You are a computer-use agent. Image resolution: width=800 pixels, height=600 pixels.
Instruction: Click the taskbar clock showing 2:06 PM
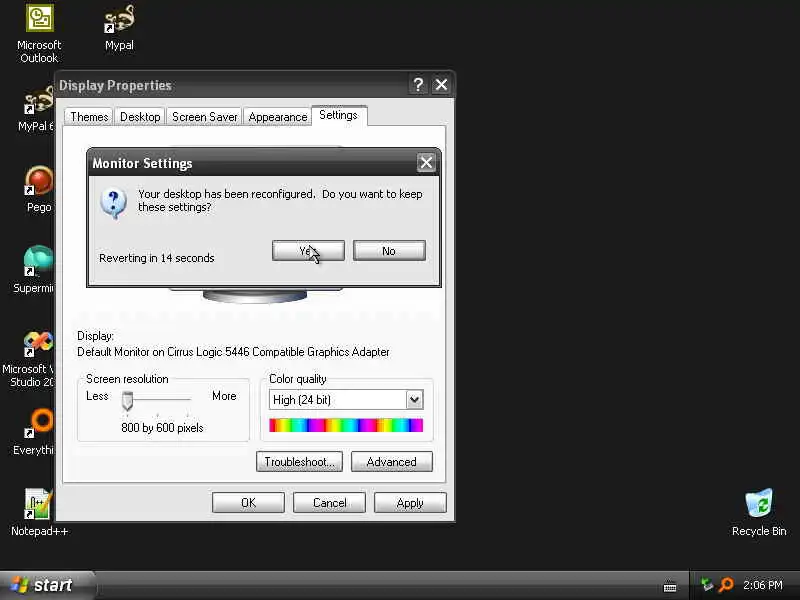point(763,585)
